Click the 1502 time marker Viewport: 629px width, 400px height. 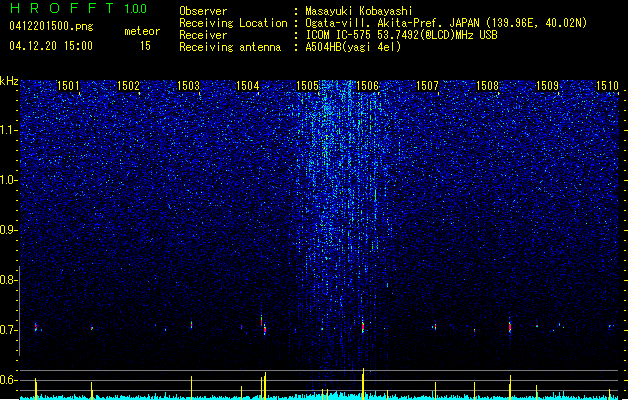click(128, 86)
